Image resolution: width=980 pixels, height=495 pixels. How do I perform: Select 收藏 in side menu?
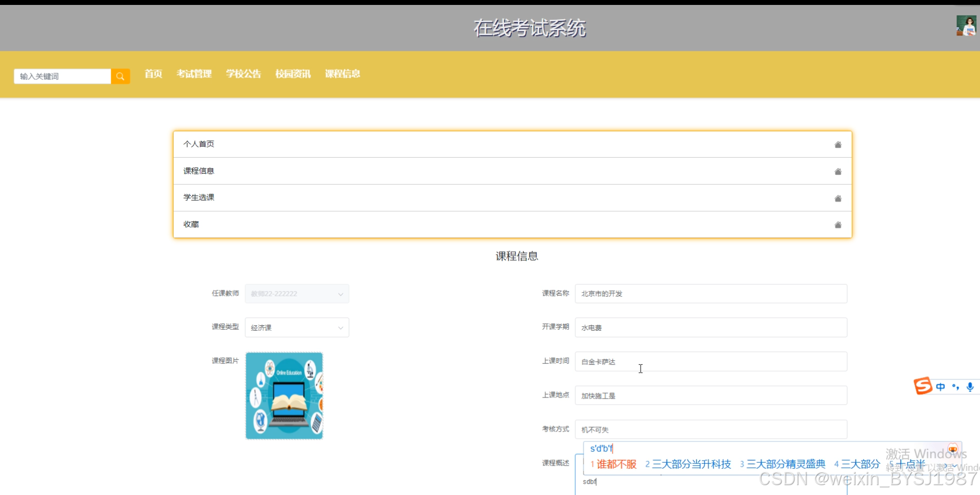click(x=512, y=225)
